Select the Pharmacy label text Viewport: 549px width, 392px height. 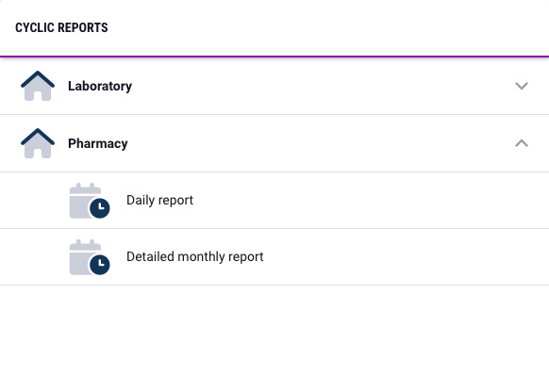[x=98, y=144]
